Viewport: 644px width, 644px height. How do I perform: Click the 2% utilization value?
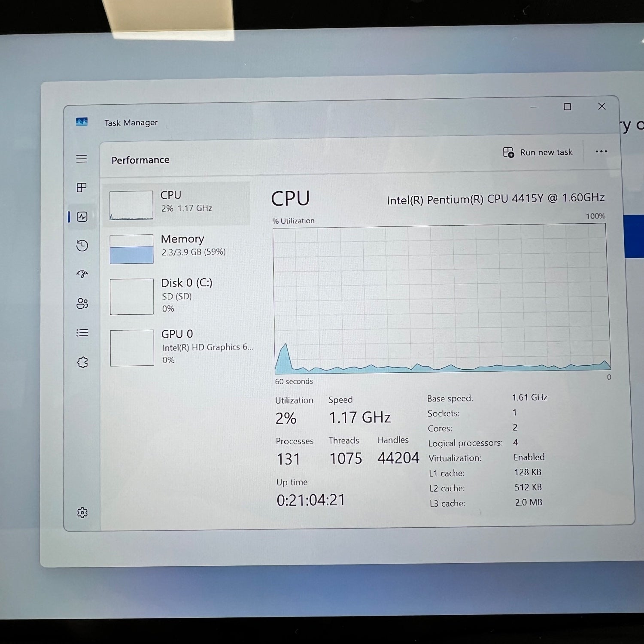point(286,418)
